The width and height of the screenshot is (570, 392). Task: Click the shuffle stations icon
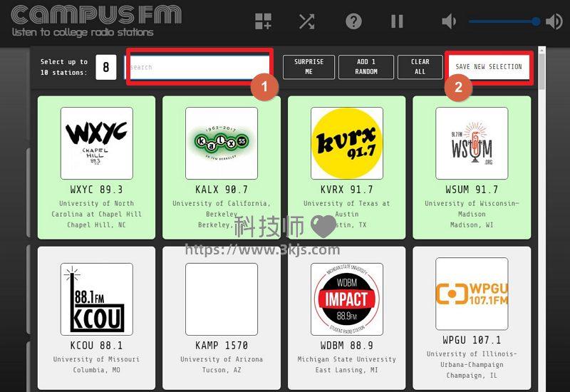pos(307,21)
